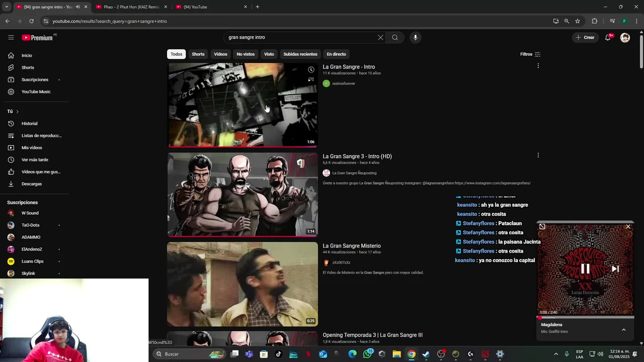Open the tab search dropdown arrow
Image resolution: width=644 pixels, height=362 pixels.
pos(7,7)
